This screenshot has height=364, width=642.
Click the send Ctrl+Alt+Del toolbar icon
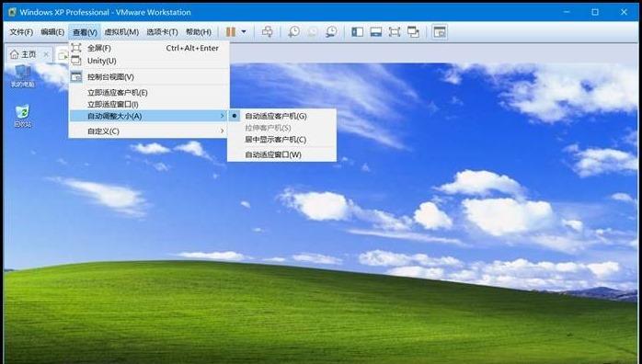click(268, 32)
